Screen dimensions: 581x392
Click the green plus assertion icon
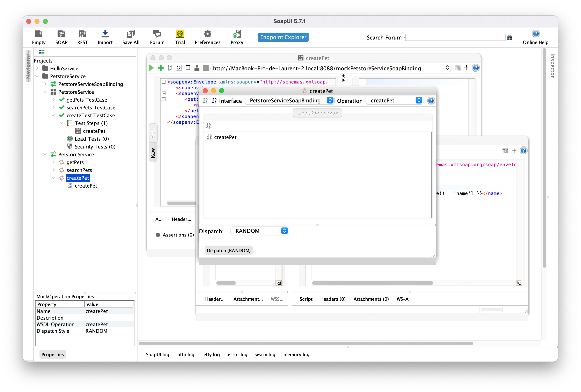click(161, 68)
